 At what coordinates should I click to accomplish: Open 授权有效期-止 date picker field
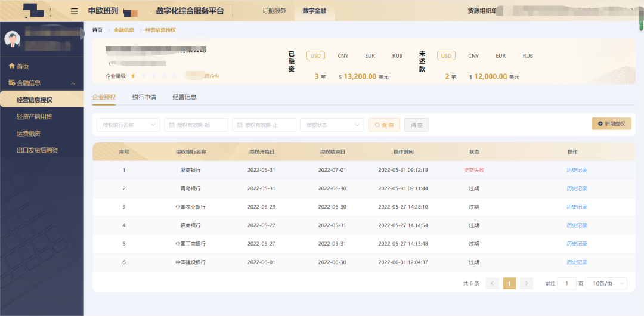pyautogui.click(x=264, y=125)
